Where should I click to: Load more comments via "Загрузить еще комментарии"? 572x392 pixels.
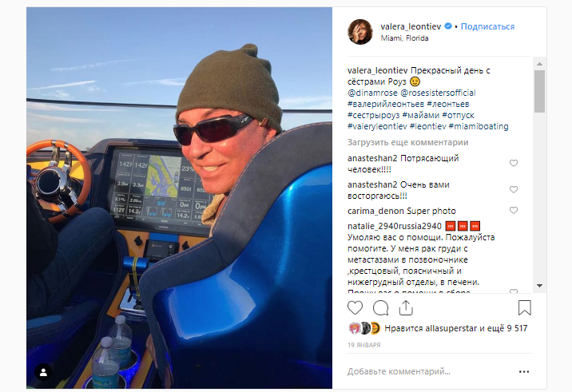(408, 142)
